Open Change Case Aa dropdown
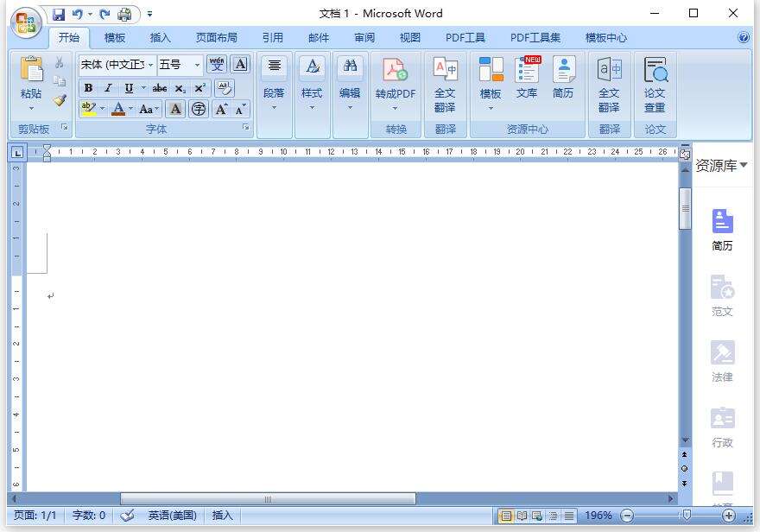Screen dimensions: 760x532 (x=149, y=110)
